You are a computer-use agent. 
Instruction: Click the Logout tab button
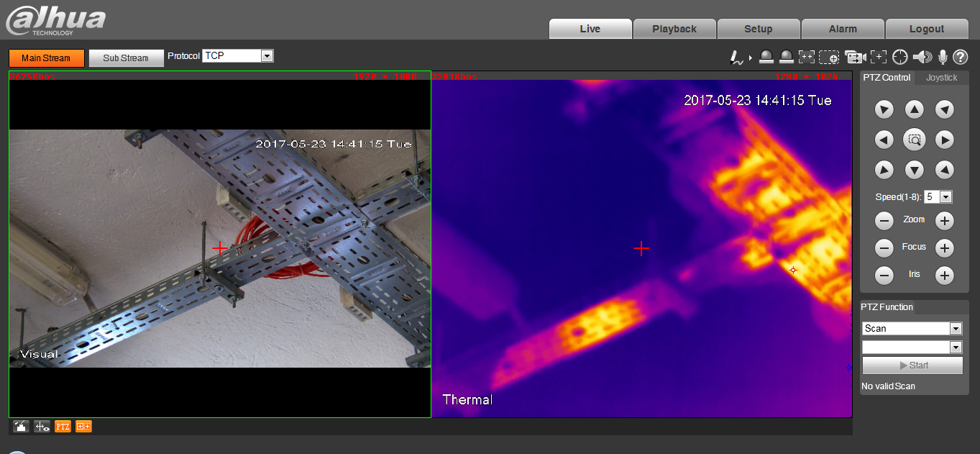click(926, 29)
